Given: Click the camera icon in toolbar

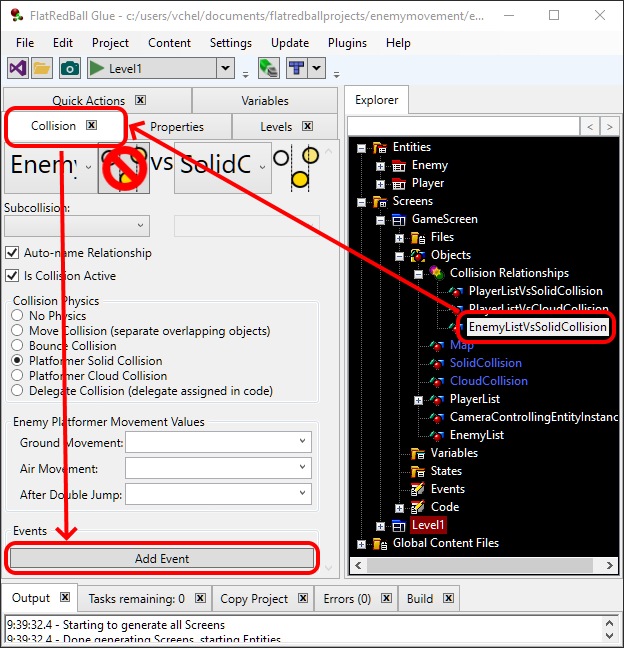Looking at the screenshot, I should (69, 68).
